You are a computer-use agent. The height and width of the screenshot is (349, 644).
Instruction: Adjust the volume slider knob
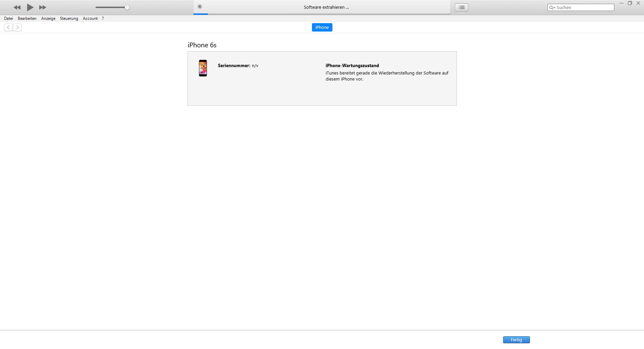click(127, 7)
